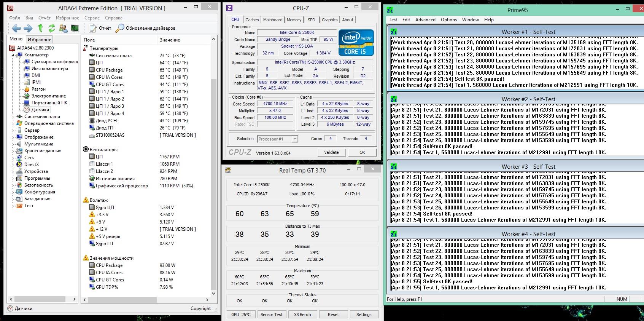Open Prime95 Advanced menu
This screenshot has width=644, height=321.
click(425, 20)
